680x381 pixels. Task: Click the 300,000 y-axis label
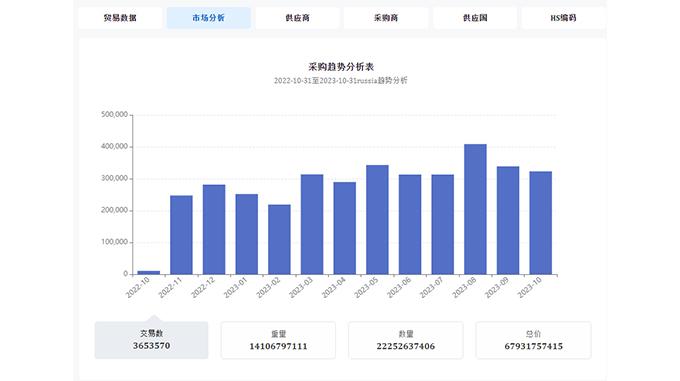click(114, 178)
